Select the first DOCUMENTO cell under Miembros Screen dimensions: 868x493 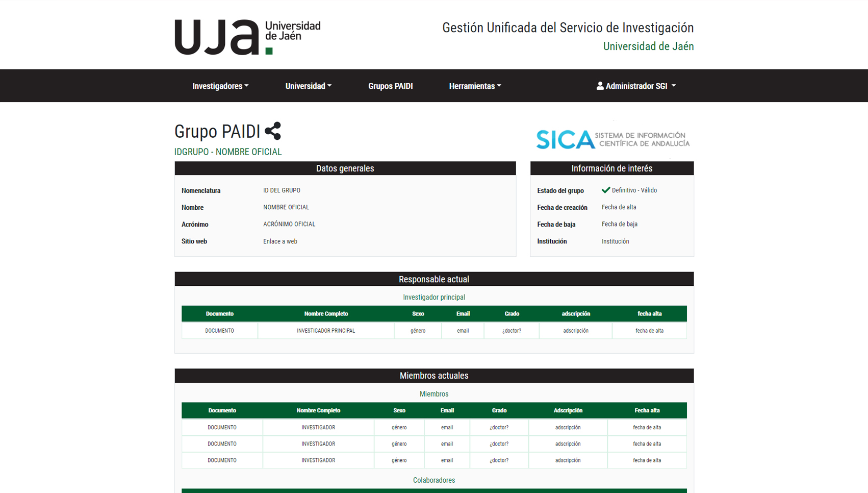click(222, 427)
